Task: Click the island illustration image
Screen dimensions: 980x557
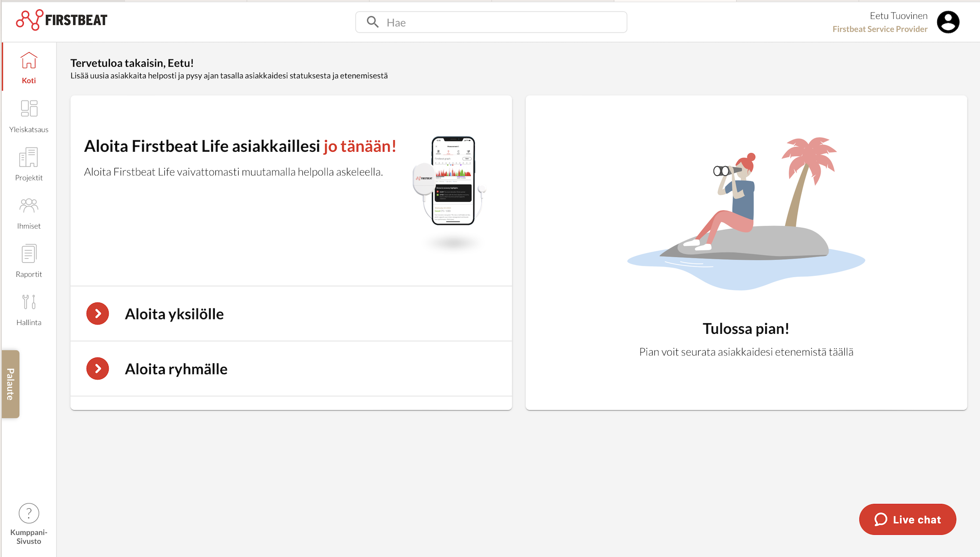Action: tap(746, 213)
